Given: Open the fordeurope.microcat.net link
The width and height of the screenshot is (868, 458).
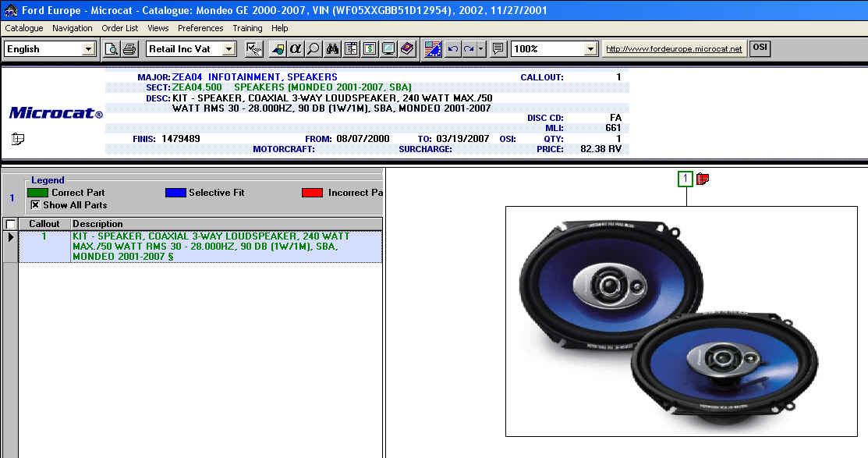Looking at the screenshot, I should (x=674, y=48).
